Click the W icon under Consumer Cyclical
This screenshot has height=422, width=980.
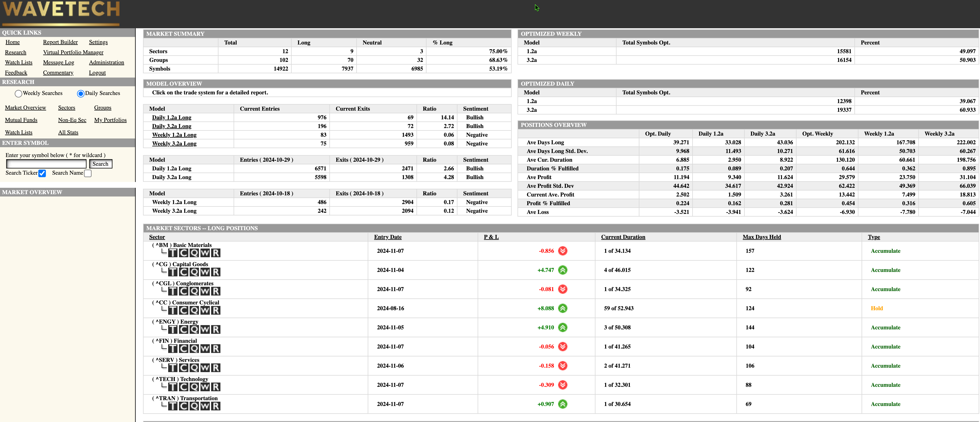(x=205, y=311)
